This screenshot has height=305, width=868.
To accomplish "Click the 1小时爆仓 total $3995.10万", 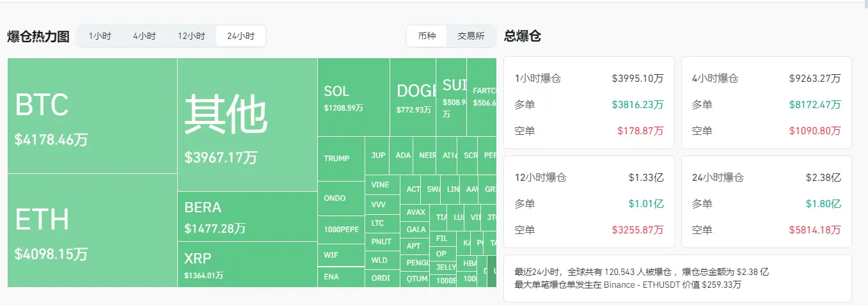I will point(637,79).
